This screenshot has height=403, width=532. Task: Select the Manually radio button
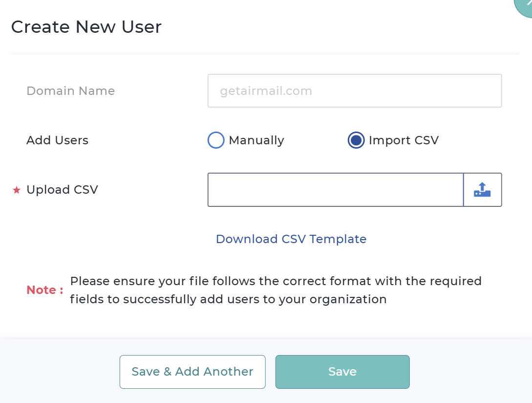coord(216,140)
